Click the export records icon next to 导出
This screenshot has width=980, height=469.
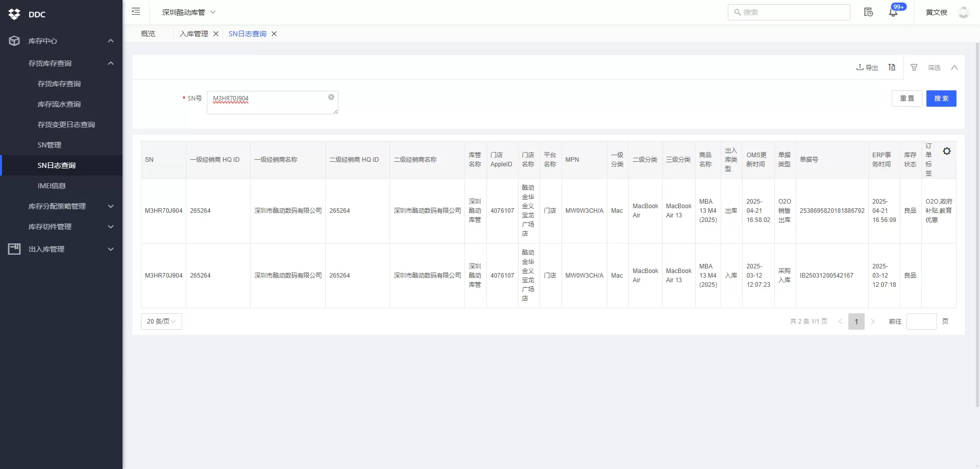(x=892, y=67)
